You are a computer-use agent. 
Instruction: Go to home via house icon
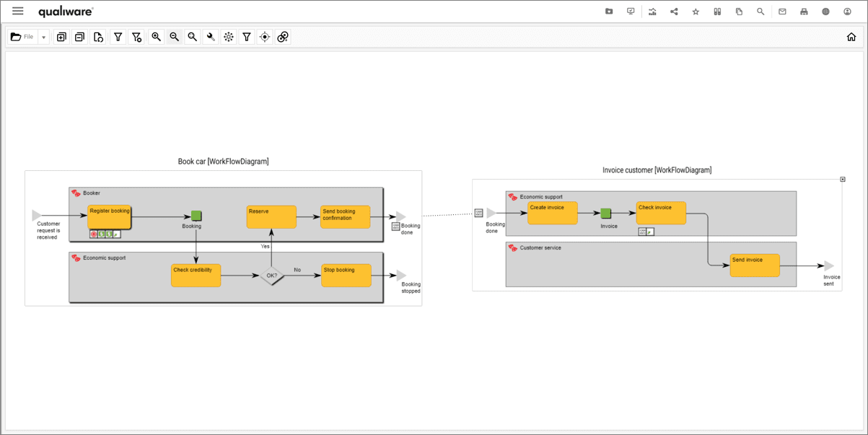tap(851, 37)
